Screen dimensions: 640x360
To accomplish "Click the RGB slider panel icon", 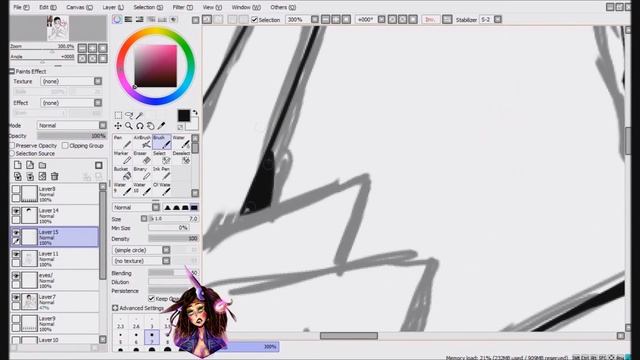I will (x=129, y=20).
